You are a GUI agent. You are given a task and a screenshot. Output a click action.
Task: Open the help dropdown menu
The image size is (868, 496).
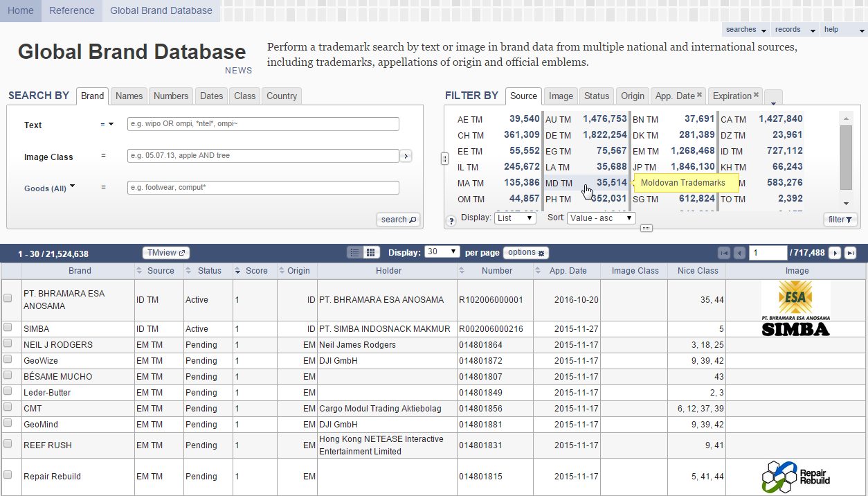[x=844, y=30]
